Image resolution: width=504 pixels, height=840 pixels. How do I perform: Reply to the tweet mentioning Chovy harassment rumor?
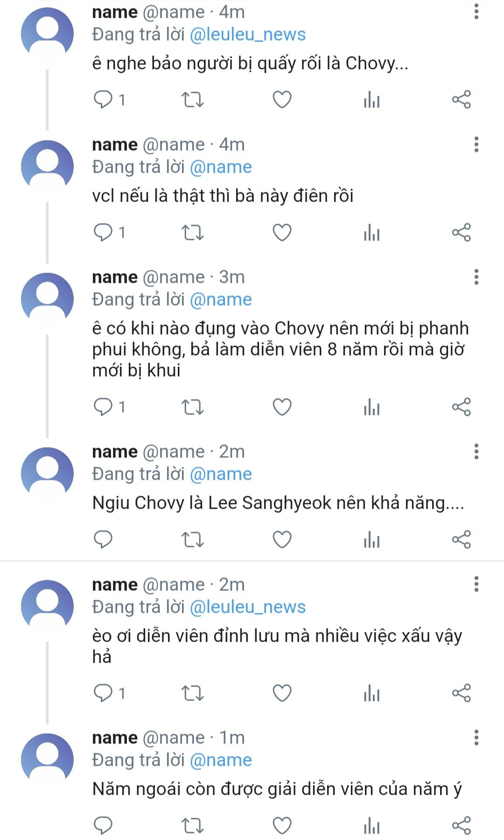pyautogui.click(x=103, y=99)
